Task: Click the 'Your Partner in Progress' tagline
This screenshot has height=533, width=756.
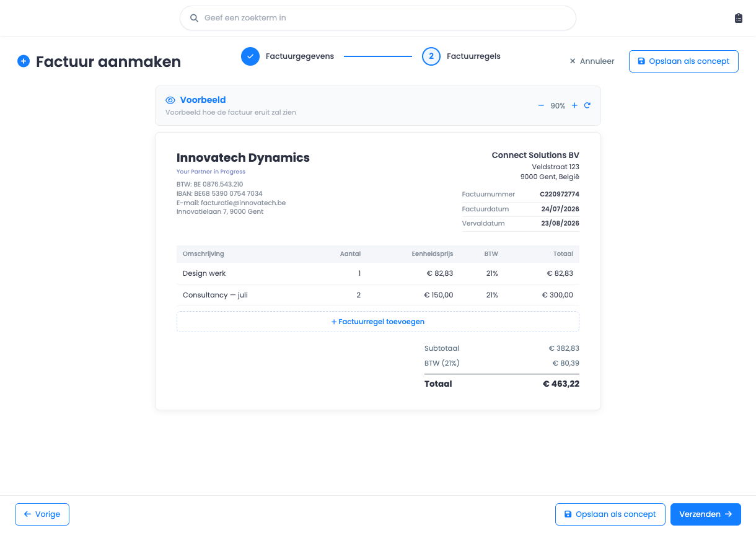Action: (x=211, y=172)
